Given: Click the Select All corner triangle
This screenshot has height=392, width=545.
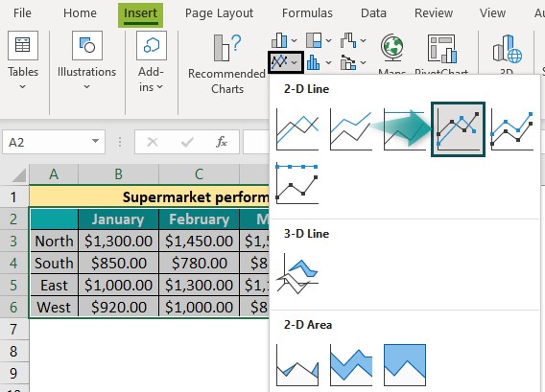Looking at the screenshot, I should (x=19, y=174).
